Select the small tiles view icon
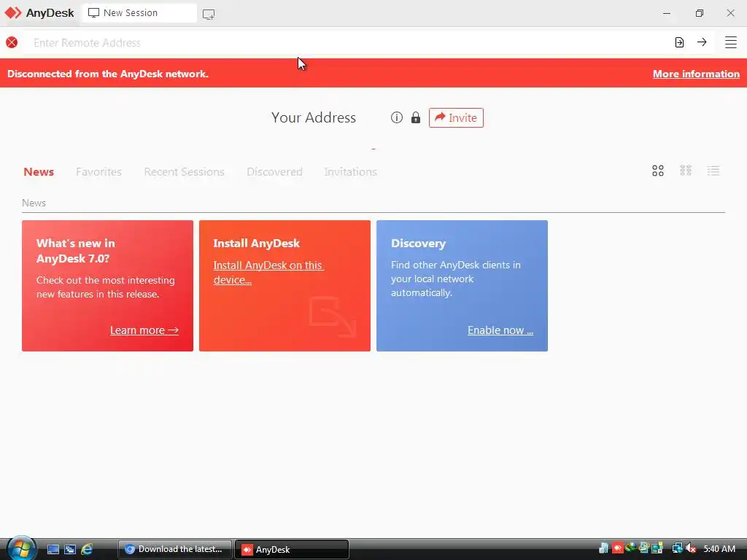The image size is (747, 560). pyautogui.click(x=686, y=171)
